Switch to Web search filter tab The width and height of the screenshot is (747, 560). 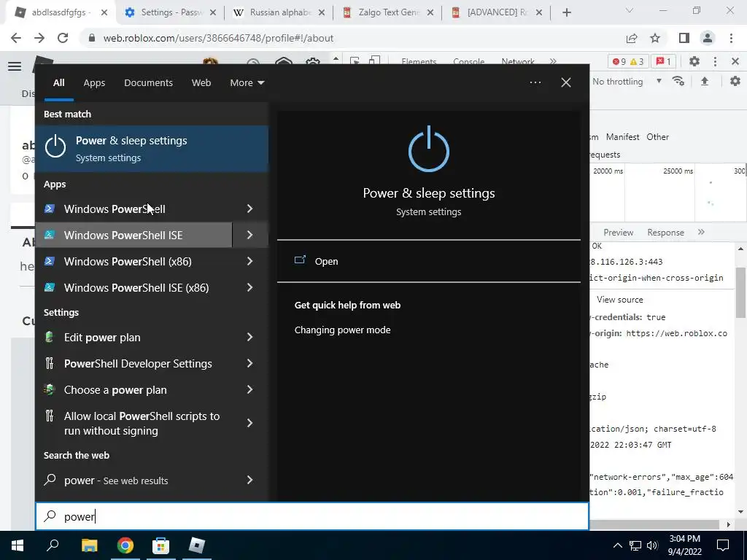pyautogui.click(x=201, y=83)
